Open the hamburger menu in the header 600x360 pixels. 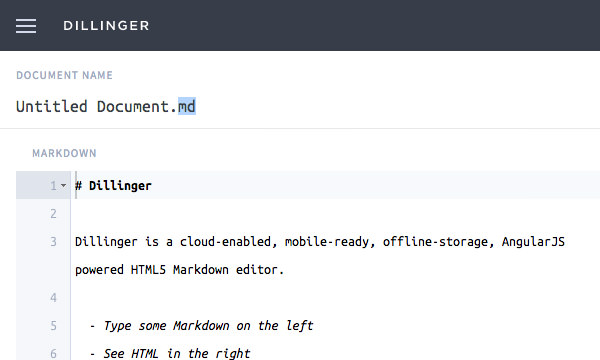click(x=26, y=26)
